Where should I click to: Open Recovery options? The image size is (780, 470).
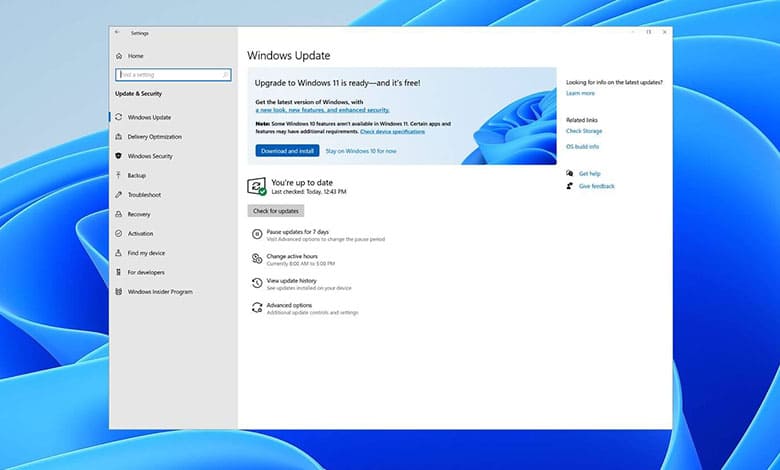click(x=173, y=214)
